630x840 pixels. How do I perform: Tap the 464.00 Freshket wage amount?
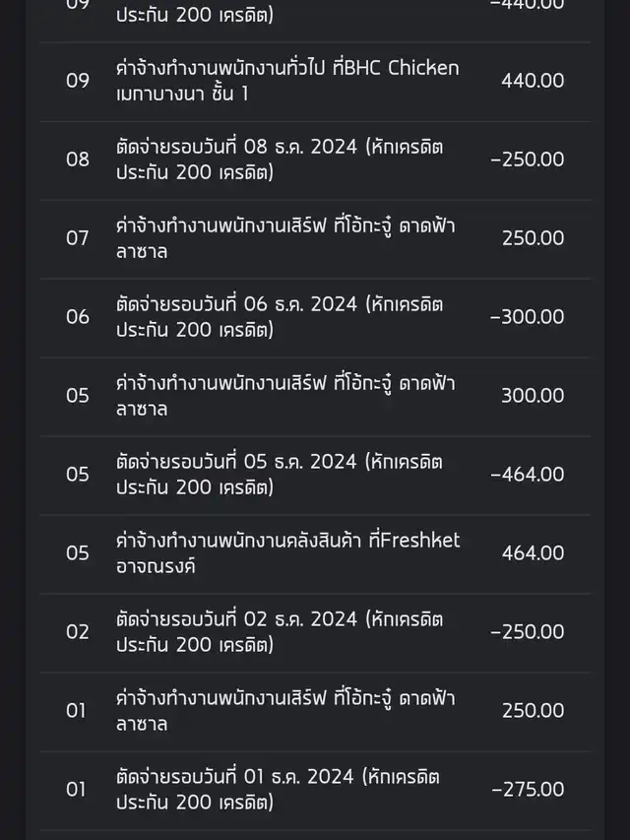point(533,553)
